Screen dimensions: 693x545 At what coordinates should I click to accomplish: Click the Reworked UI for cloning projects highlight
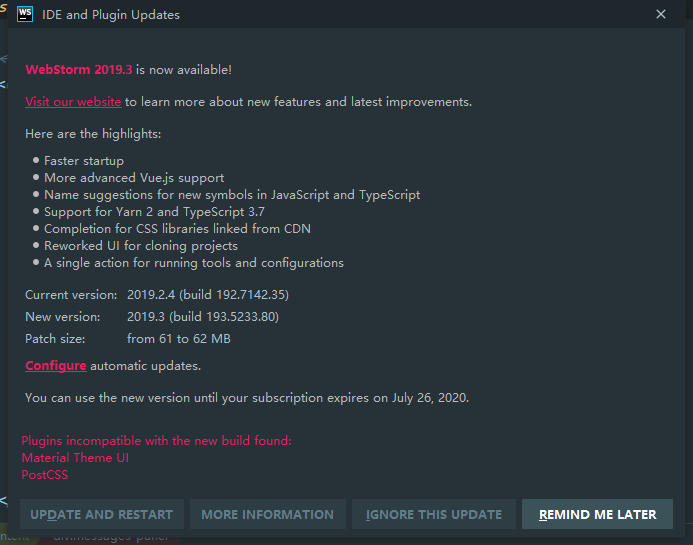(140, 246)
